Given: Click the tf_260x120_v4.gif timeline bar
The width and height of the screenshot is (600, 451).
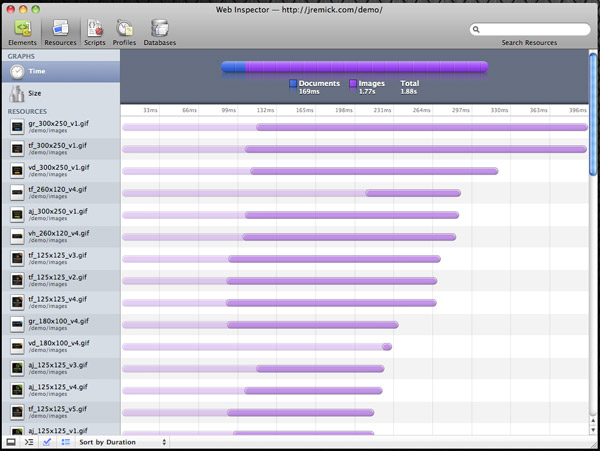Looking at the screenshot, I should pyautogui.click(x=413, y=194).
